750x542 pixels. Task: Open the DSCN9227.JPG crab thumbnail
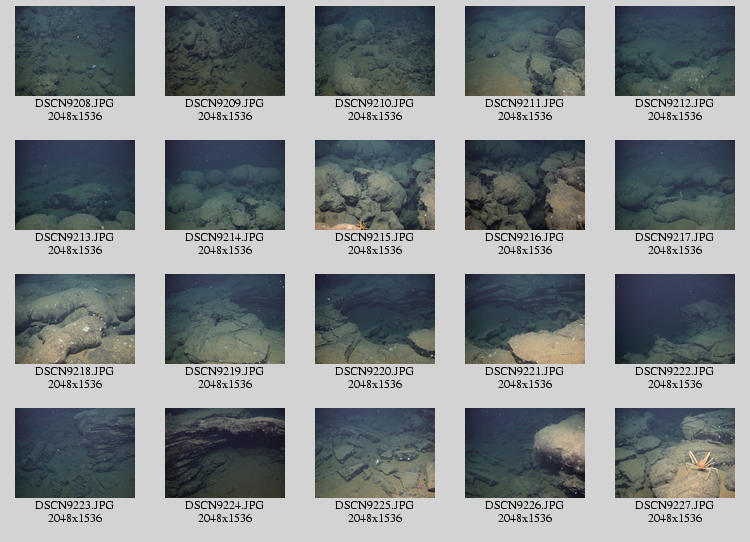pyautogui.click(x=675, y=453)
